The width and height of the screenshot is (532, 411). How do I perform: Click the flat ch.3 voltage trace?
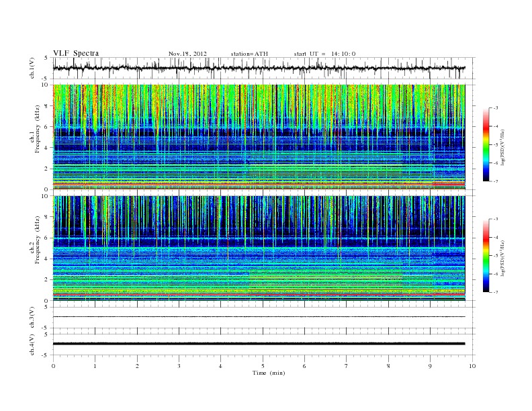pyautogui.click(x=259, y=317)
